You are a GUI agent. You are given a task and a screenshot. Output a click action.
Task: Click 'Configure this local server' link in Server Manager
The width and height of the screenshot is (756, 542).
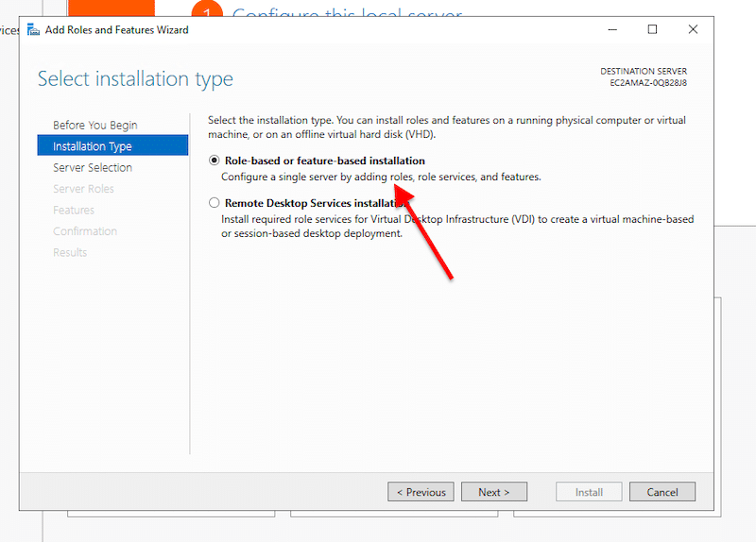click(x=347, y=11)
